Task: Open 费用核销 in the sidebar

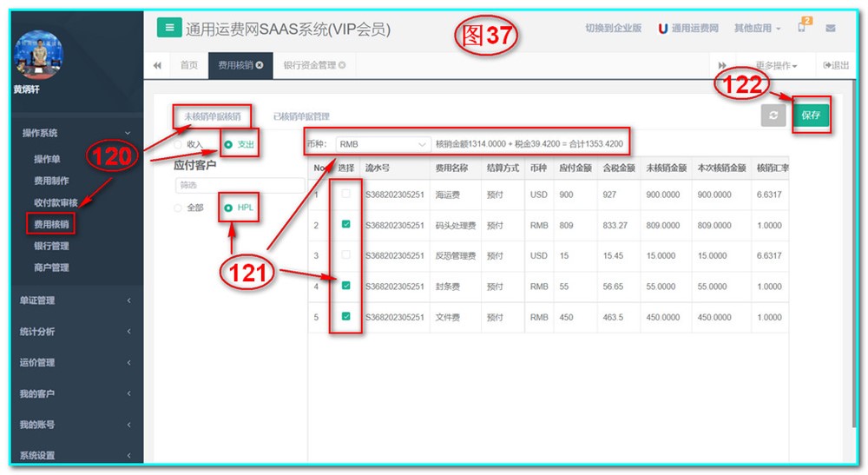Action: 51,224
